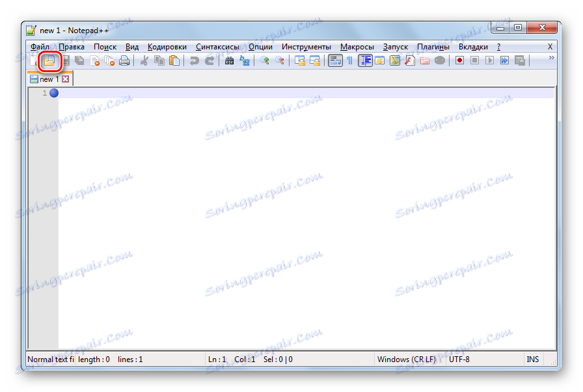Click the Synchronize vertical scrolling icon
Image resolution: width=583 pixels, height=392 pixels.
point(300,60)
